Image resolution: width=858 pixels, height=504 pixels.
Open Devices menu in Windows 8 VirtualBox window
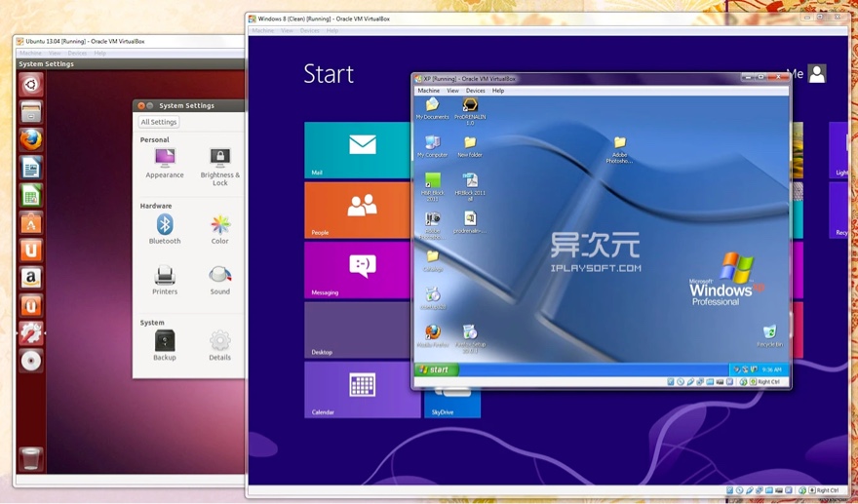[x=309, y=30]
